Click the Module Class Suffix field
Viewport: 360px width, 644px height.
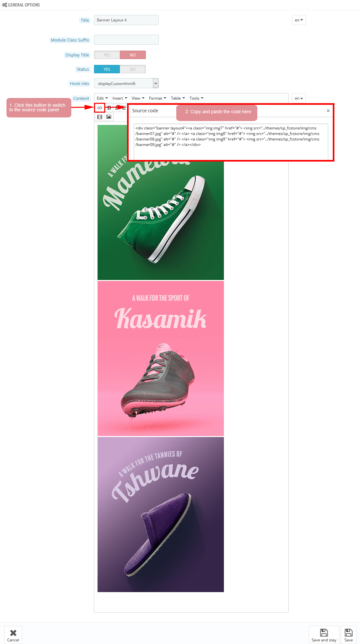click(x=126, y=40)
